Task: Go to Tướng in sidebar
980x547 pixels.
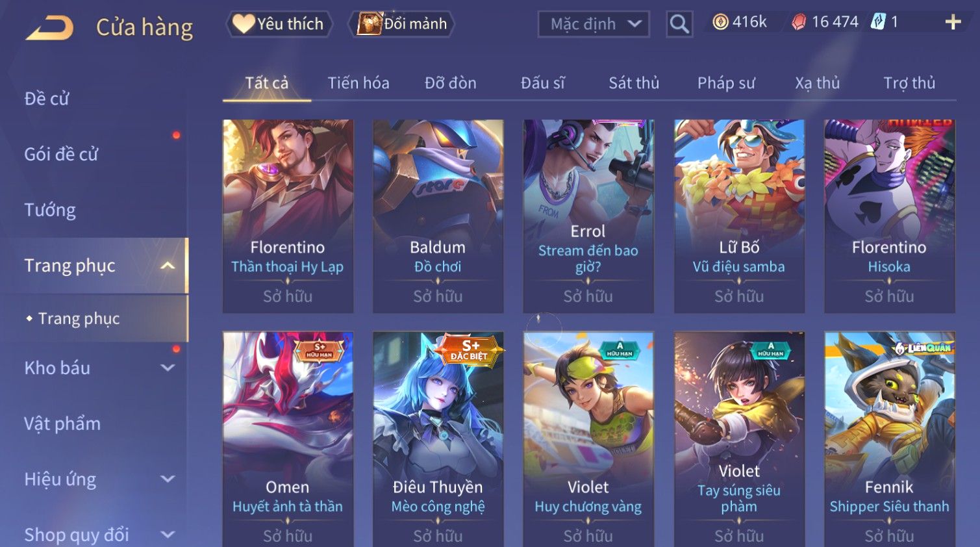Action: point(50,210)
